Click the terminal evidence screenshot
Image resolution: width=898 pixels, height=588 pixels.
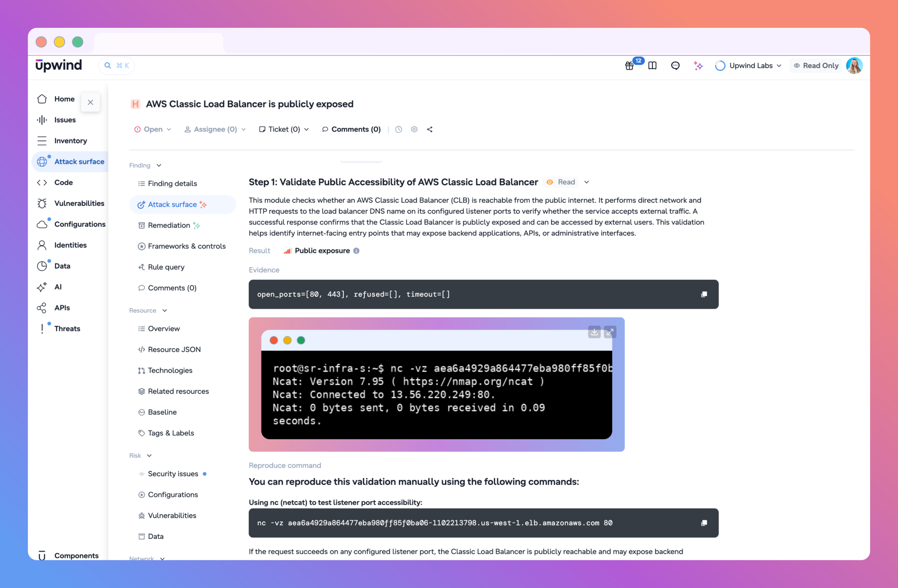tap(437, 385)
